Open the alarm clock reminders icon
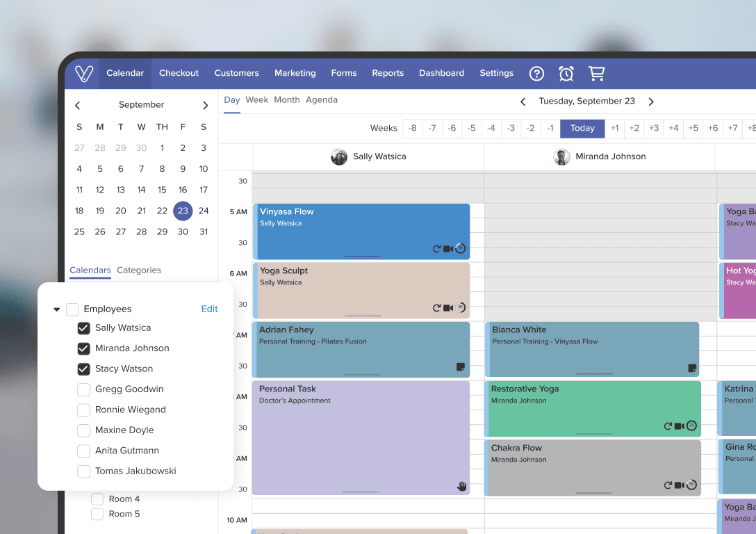The width and height of the screenshot is (756, 534). (x=566, y=74)
